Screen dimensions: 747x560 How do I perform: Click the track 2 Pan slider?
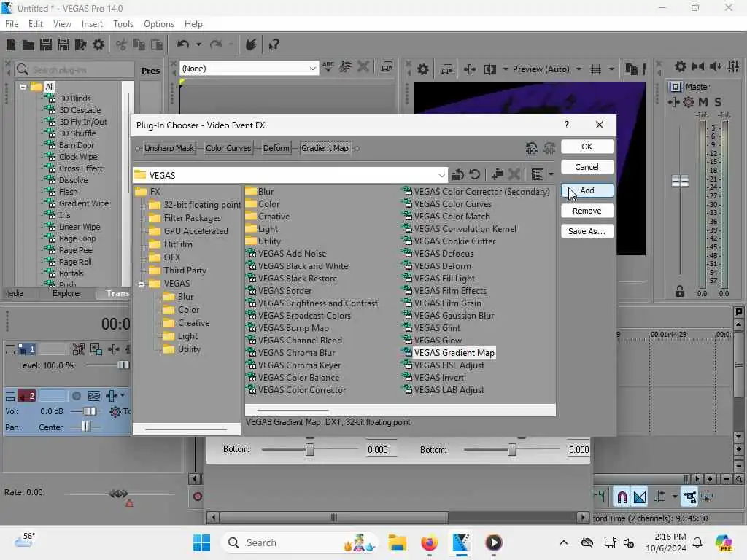tap(86, 427)
